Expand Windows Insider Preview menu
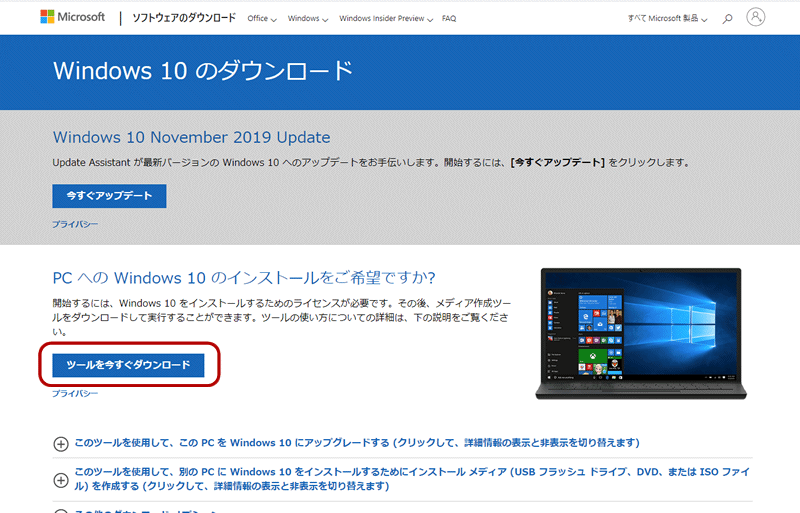This screenshot has width=800, height=513. [x=386, y=18]
